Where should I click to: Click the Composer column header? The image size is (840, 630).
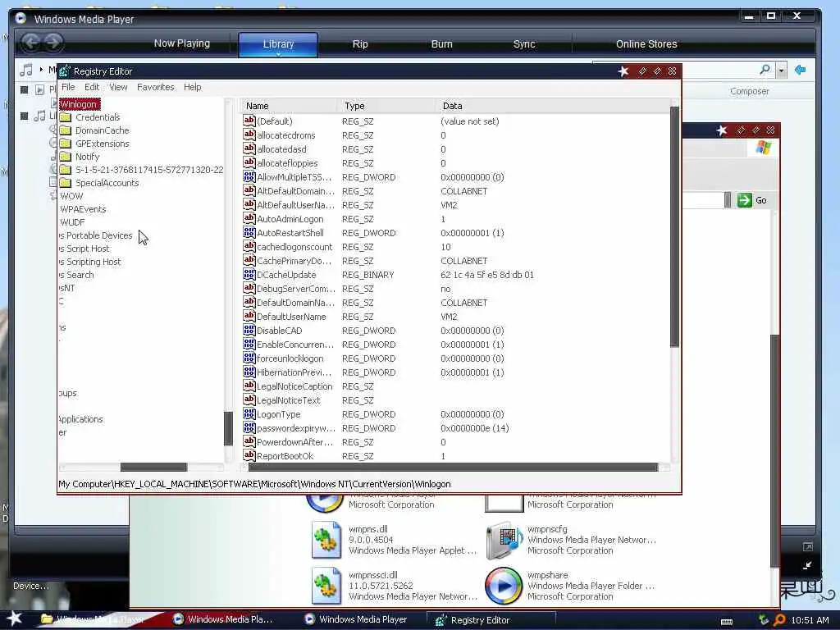(749, 91)
